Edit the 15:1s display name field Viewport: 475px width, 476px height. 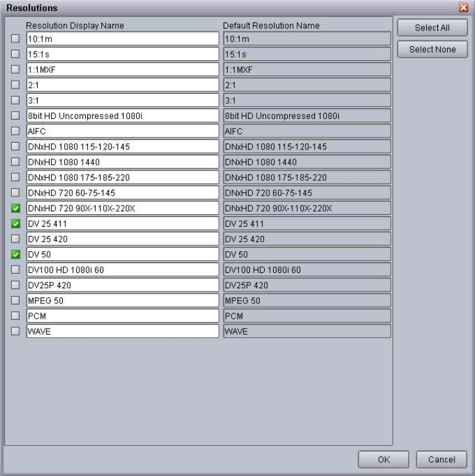pyautogui.click(x=122, y=54)
